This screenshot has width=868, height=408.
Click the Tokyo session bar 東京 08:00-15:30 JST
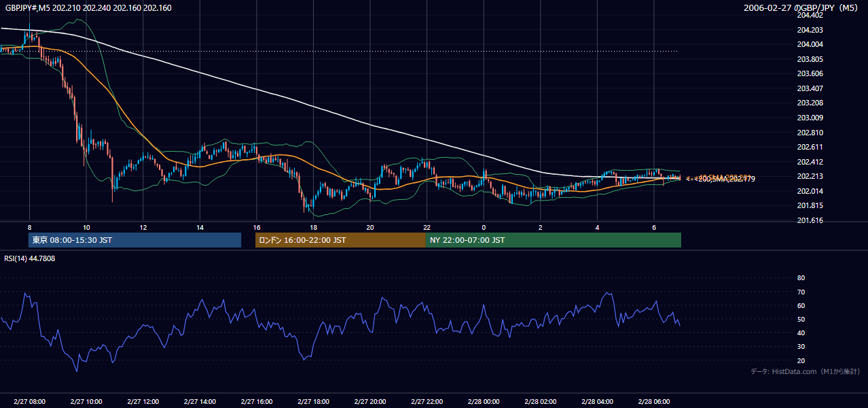click(x=134, y=240)
